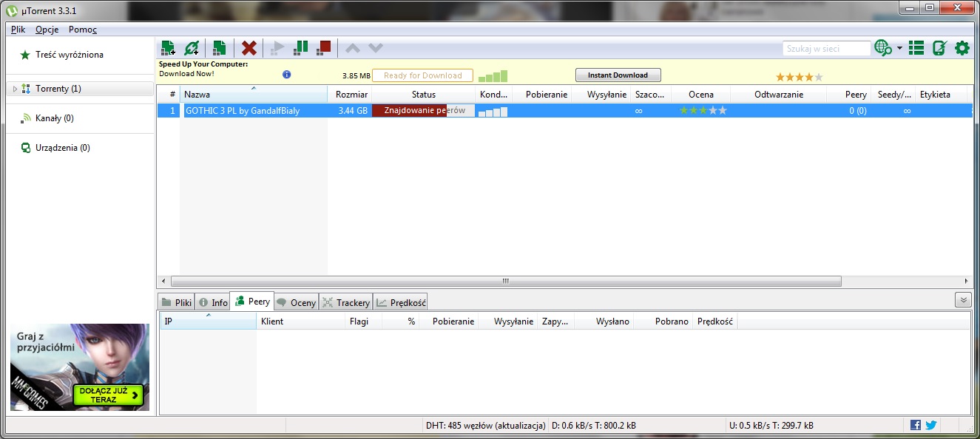This screenshot has width=980, height=439.
Task: Sort torrents by Rozmiar column
Action: (350, 95)
